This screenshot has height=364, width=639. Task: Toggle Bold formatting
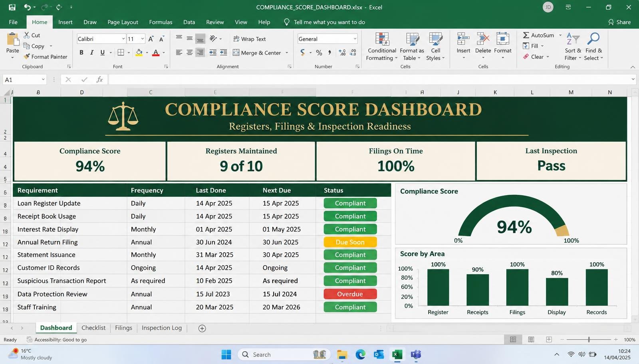click(x=81, y=52)
